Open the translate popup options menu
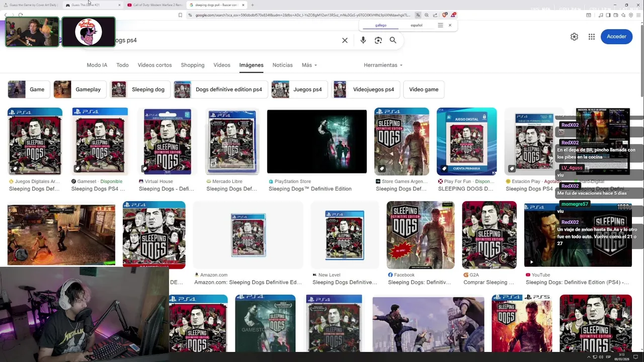The width and height of the screenshot is (644, 362). pyautogui.click(x=440, y=25)
